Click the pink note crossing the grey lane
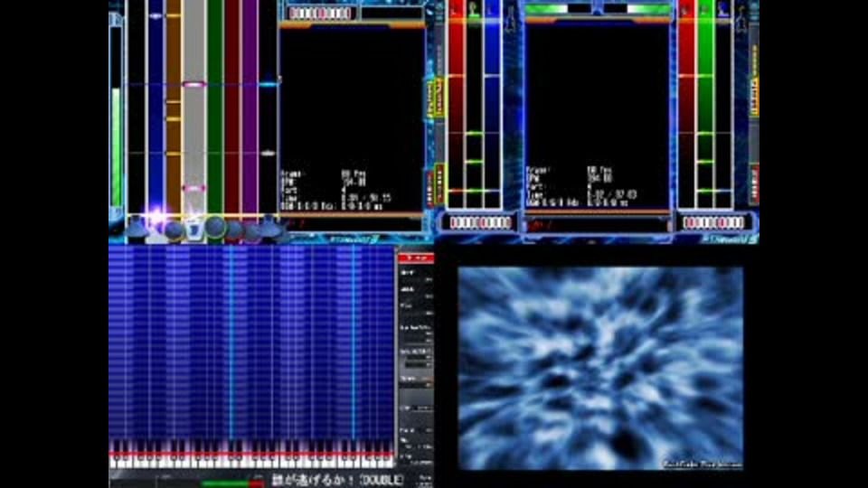 tap(194, 84)
